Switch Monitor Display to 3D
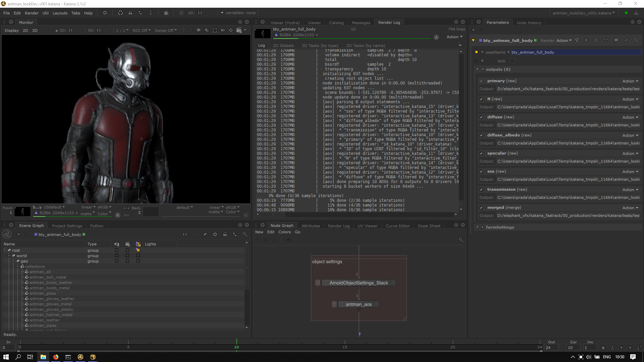Image resolution: width=644 pixels, height=362 pixels. [x=35, y=30]
